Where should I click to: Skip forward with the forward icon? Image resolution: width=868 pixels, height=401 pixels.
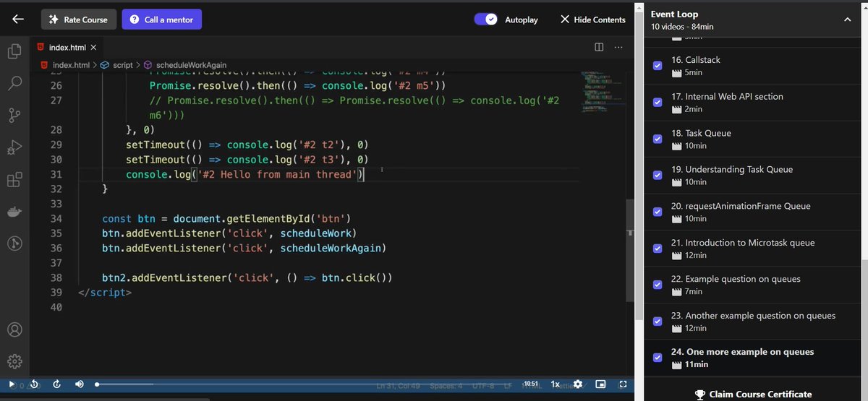click(x=56, y=385)
